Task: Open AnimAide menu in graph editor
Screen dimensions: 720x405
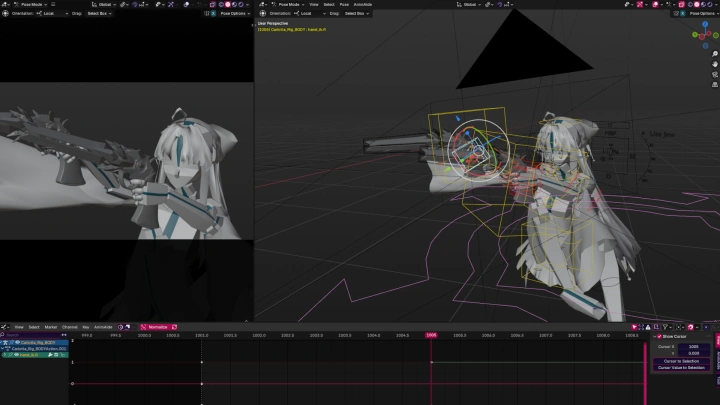Action: tap(103, 327)
